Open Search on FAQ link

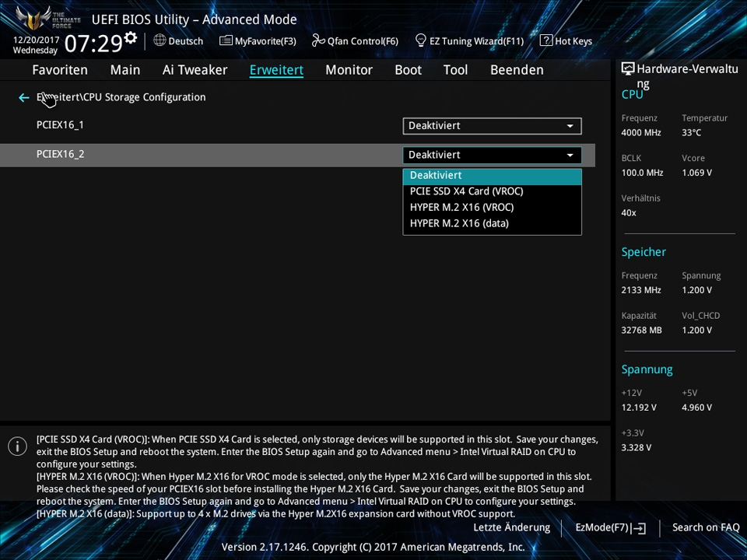pyautogui.click(x=706, y=527)
